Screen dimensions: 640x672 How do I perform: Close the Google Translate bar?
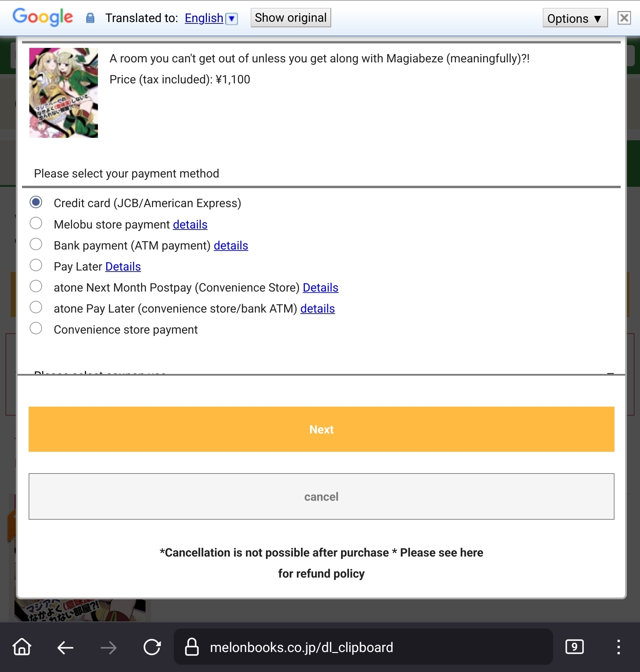tap(624, 18)
